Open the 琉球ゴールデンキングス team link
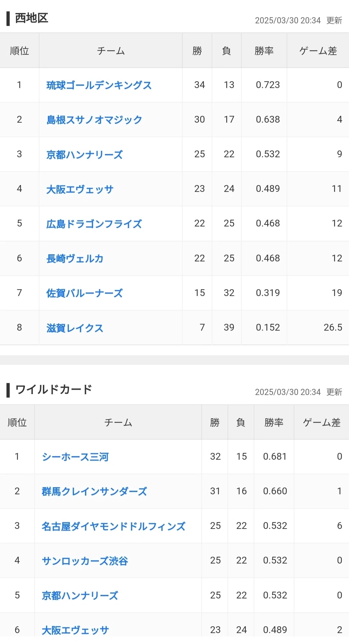This screenshot has height=644, width=349. click(99, 85)
